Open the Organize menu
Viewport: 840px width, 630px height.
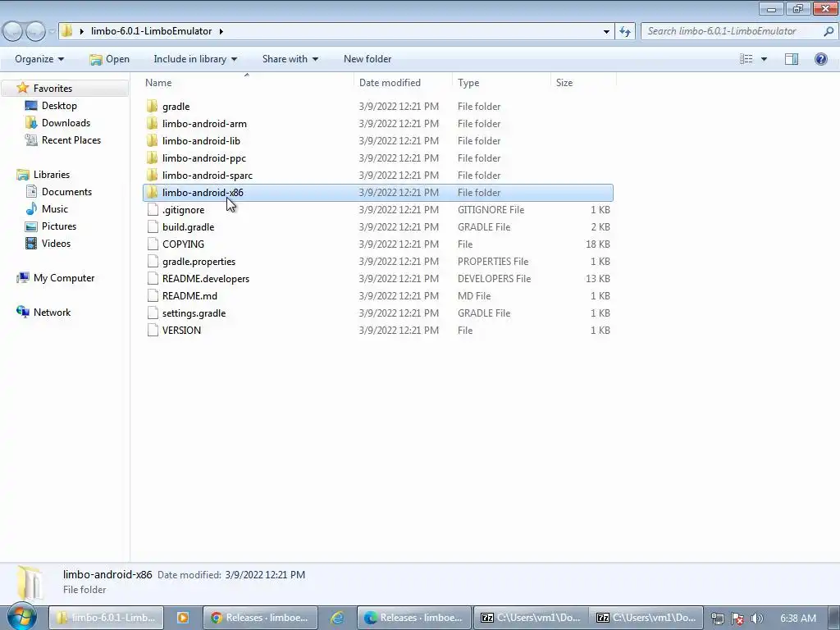tap(39, 59)
